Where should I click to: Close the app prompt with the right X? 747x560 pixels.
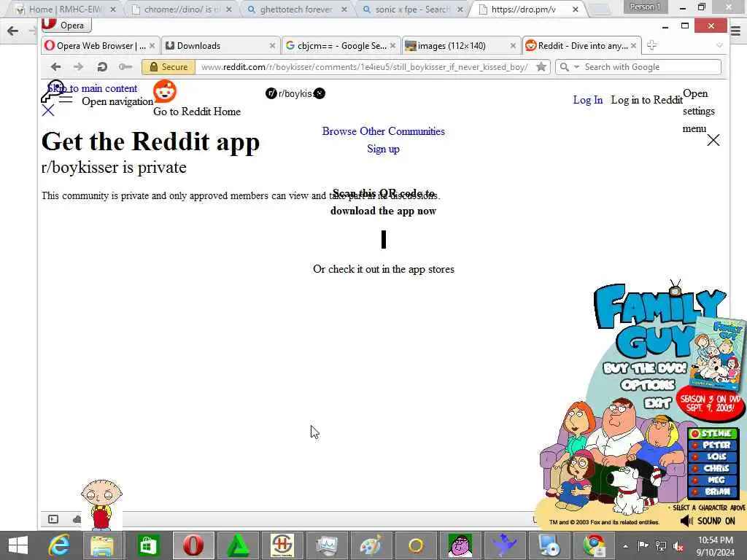coord(713,140)
